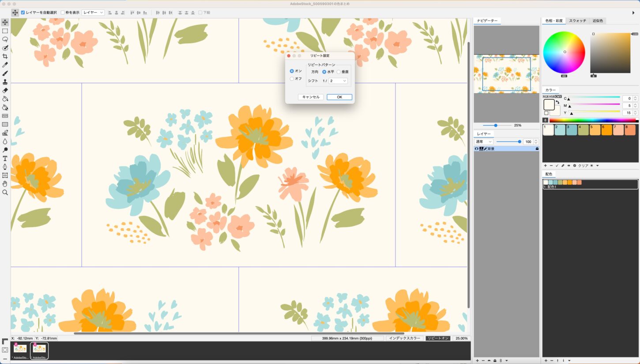Screen dimensions: 640x364
Task: Choose the Zoom magnifier tool
Action: [x=5, y=192]
